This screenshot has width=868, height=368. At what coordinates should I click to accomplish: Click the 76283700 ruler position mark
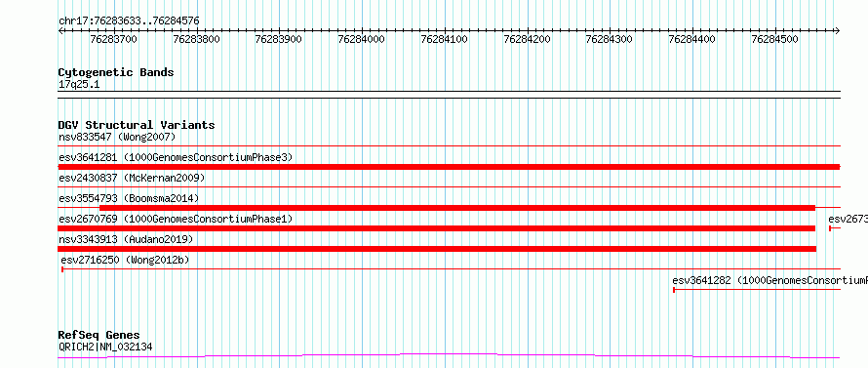click(x=113, y=39)
